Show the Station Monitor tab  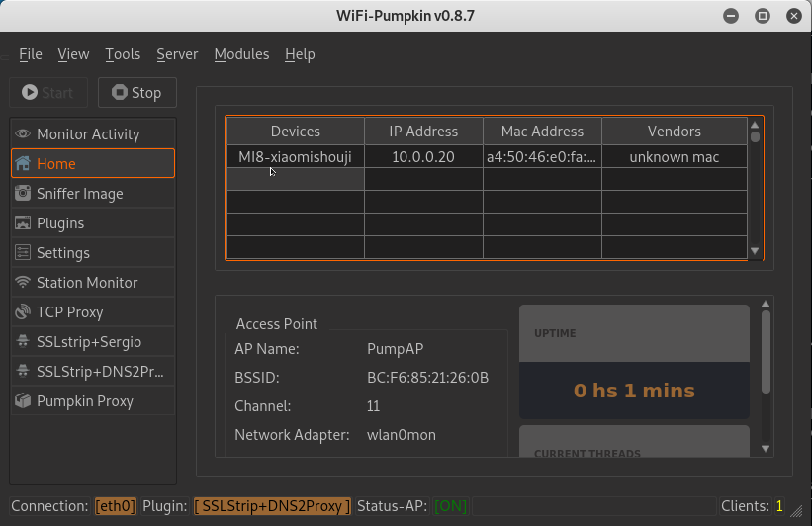tap(93, 282)
